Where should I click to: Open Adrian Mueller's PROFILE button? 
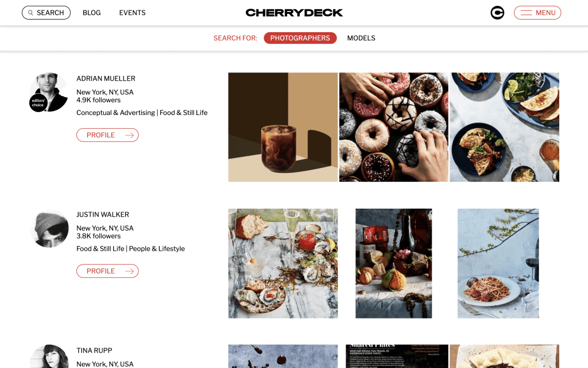[107, 135]
